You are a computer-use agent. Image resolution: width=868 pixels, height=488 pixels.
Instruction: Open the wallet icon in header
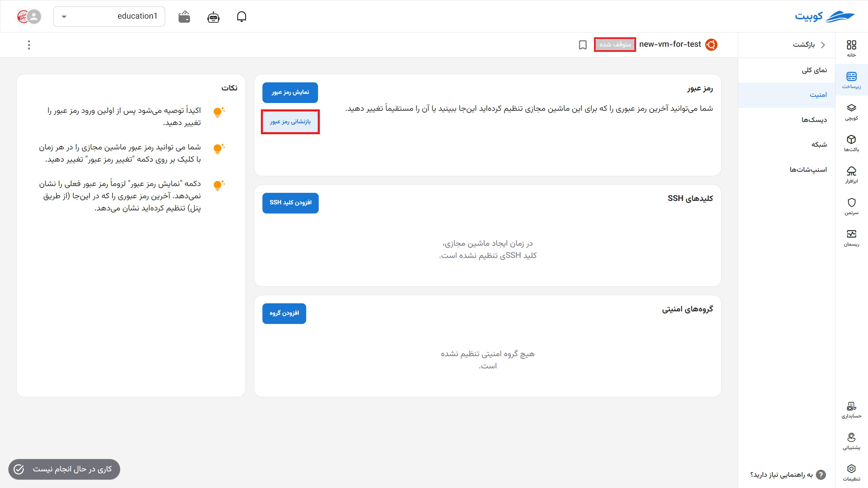coord(184,17)
